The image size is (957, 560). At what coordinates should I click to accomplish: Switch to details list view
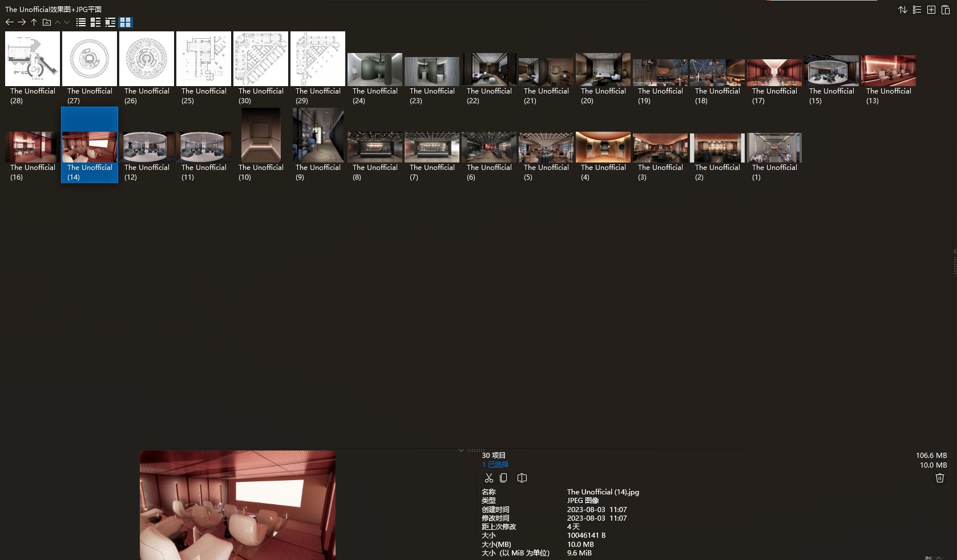click(x=110, y=22)
